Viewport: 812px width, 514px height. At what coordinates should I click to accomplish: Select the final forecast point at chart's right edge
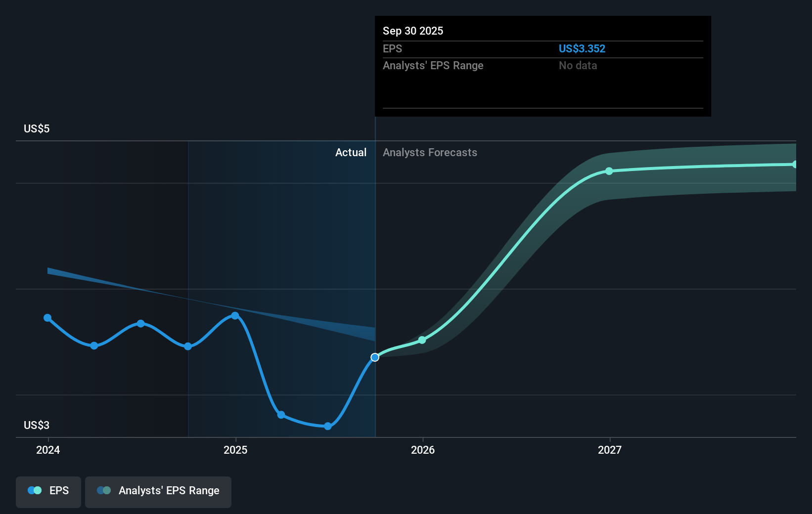(794, 165)
